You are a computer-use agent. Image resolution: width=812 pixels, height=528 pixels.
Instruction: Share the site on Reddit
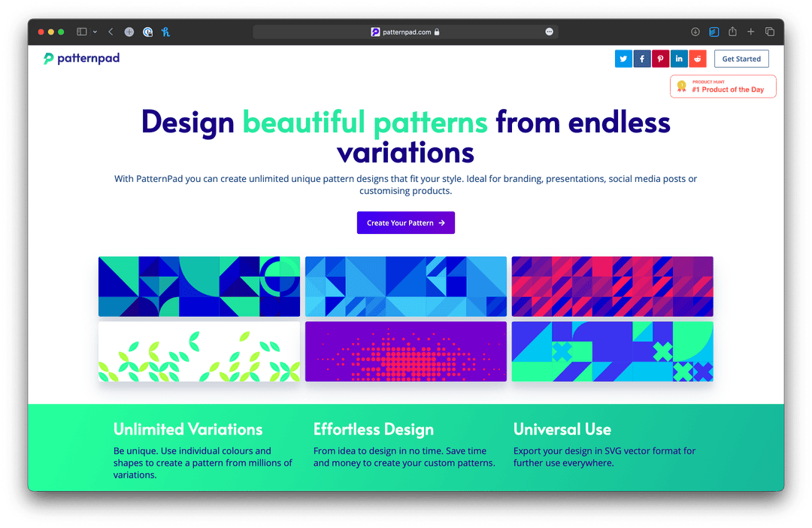(x=698, y=58)
